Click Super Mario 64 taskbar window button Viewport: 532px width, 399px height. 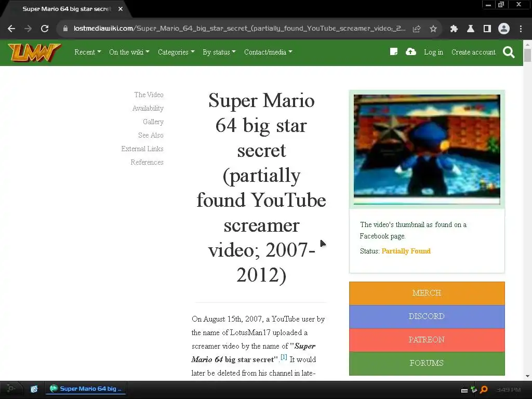[x=86, y=389]
